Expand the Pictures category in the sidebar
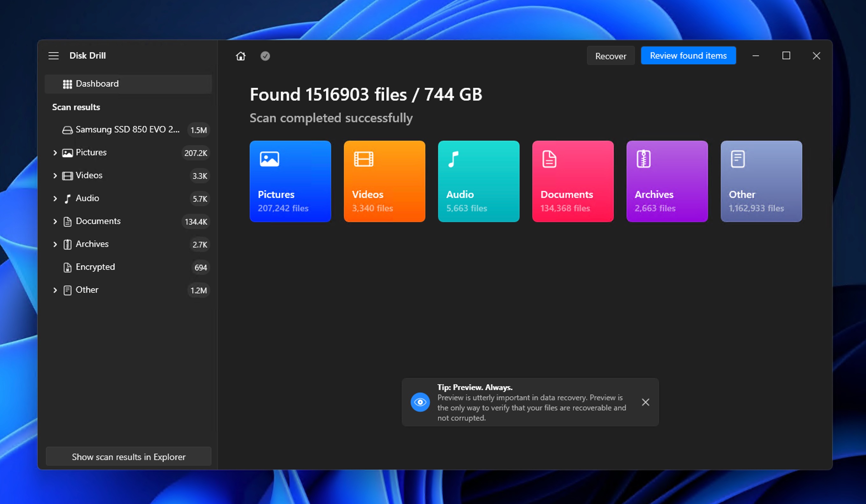This screenshot has width=866, height=504. (x=55, y=153)
